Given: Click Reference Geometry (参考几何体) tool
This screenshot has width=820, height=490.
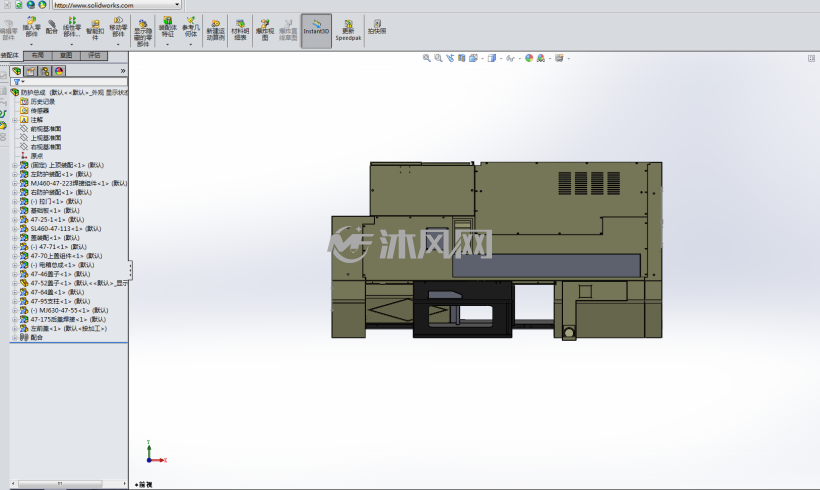Looking at the screenshot, I should 191,28.
